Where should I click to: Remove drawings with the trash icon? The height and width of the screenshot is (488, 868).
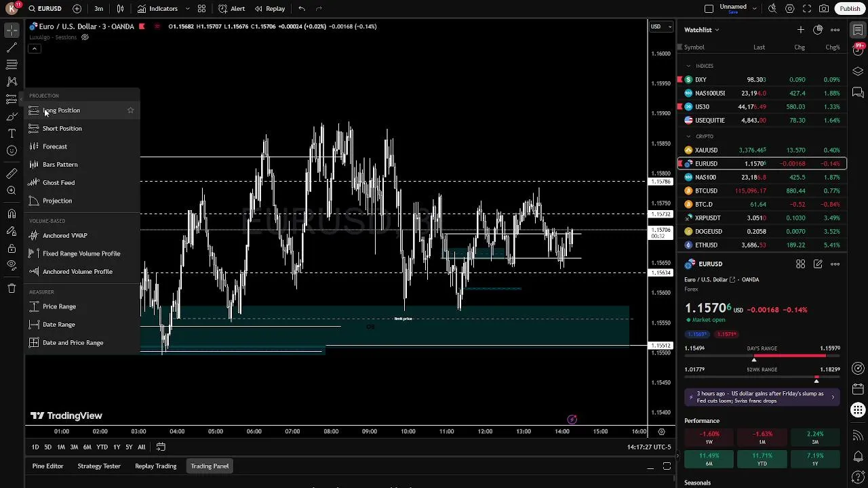pos(12,289)
